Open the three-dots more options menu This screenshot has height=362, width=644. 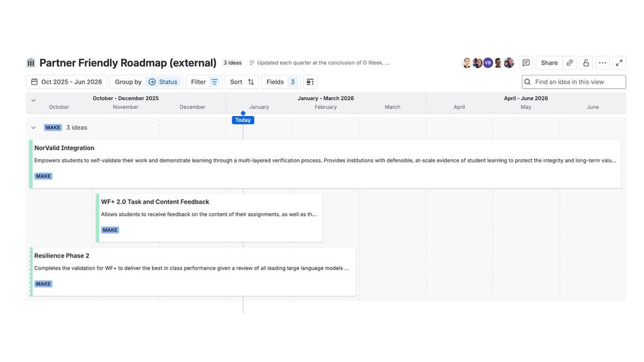point(603,62)
